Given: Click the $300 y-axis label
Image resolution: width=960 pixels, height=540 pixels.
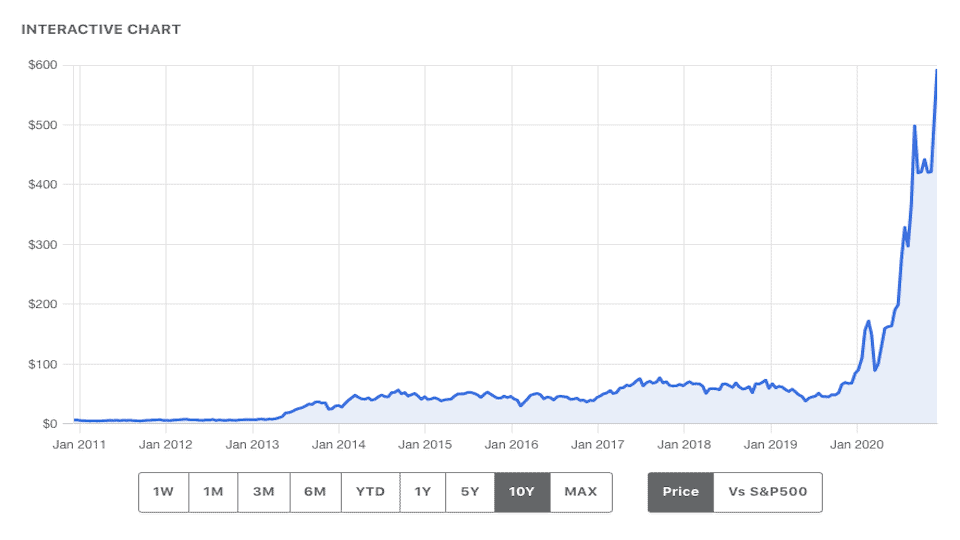Looking at the screenshot, I should [x=39, y=245].
